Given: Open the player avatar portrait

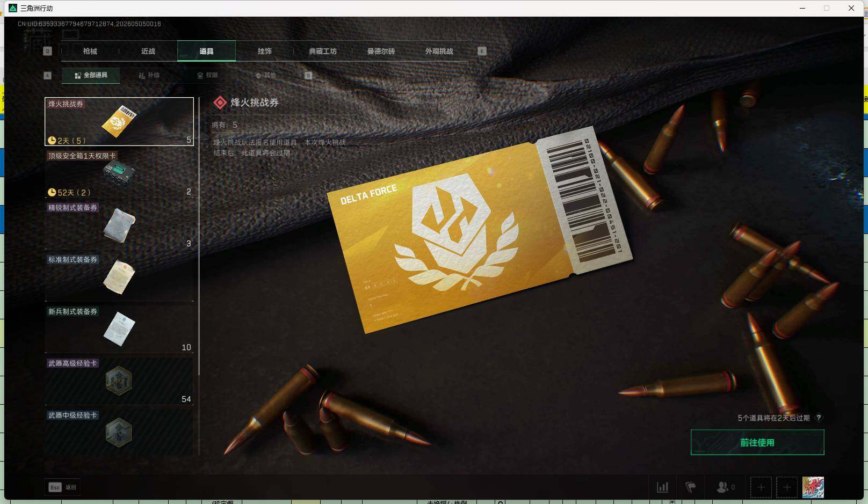Looking at the screenshot, I should tap(813, 487).
